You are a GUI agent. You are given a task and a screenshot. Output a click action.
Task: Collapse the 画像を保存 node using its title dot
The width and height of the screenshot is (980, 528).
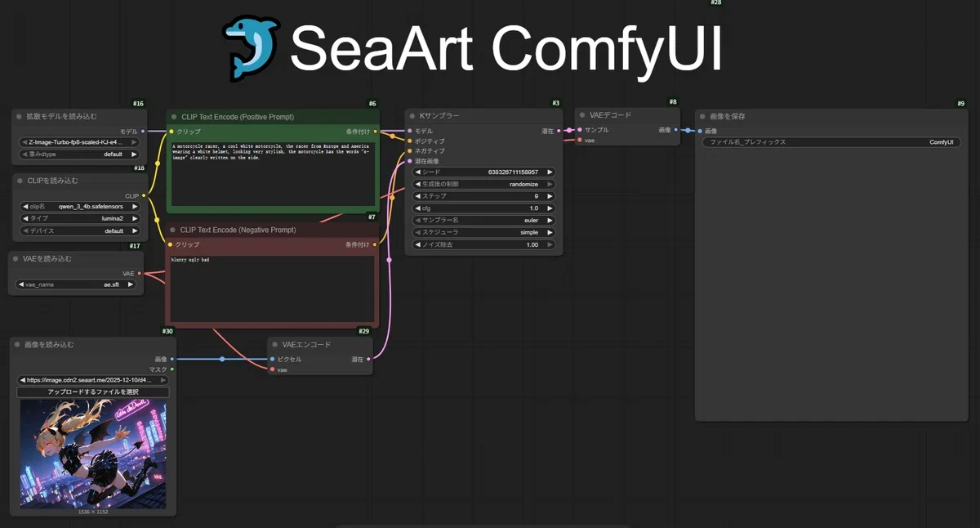click(x=702, y=116)
